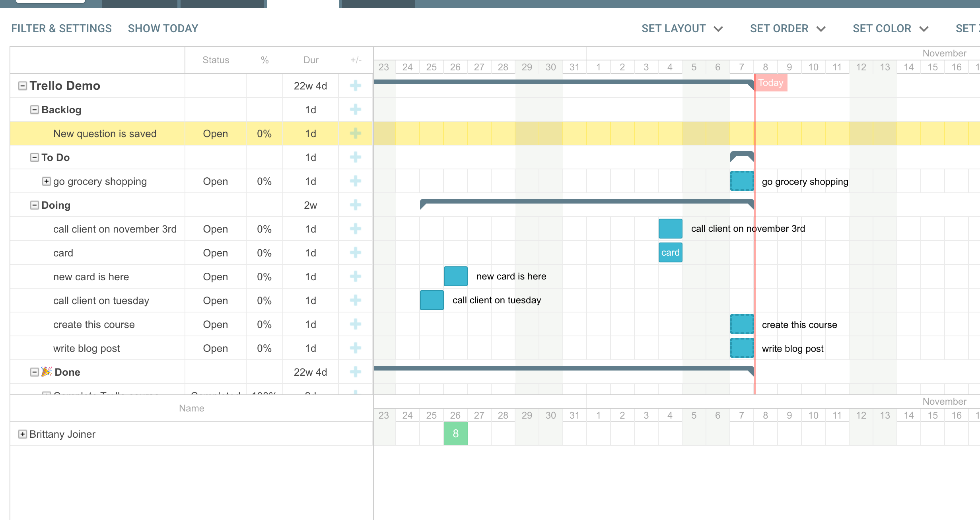Image resolution: width=980 pixels, height=520 pixels.
Task: Add a subtask to Trello Demo with plus icon
Action: coord(355,85)
